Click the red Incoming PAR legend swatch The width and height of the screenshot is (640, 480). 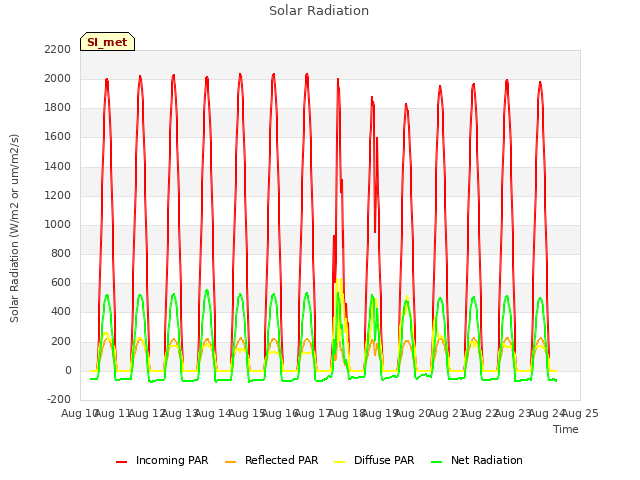tap(121, 462)
